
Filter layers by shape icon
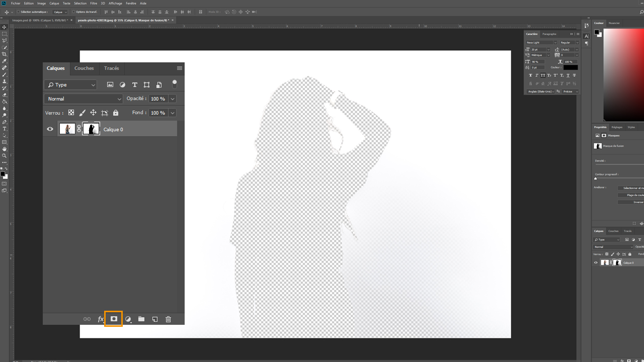point(147,85)
